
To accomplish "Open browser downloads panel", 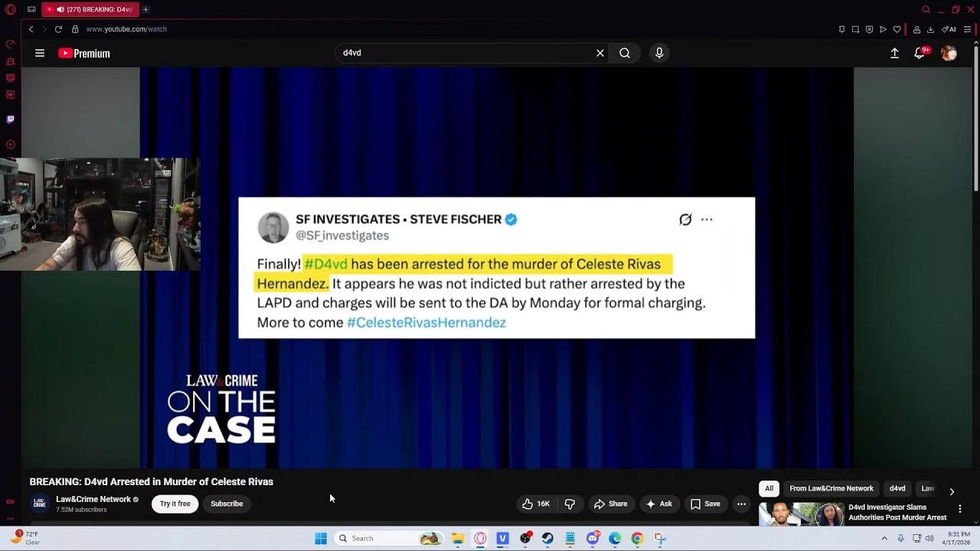I will [x=930, y=29].
